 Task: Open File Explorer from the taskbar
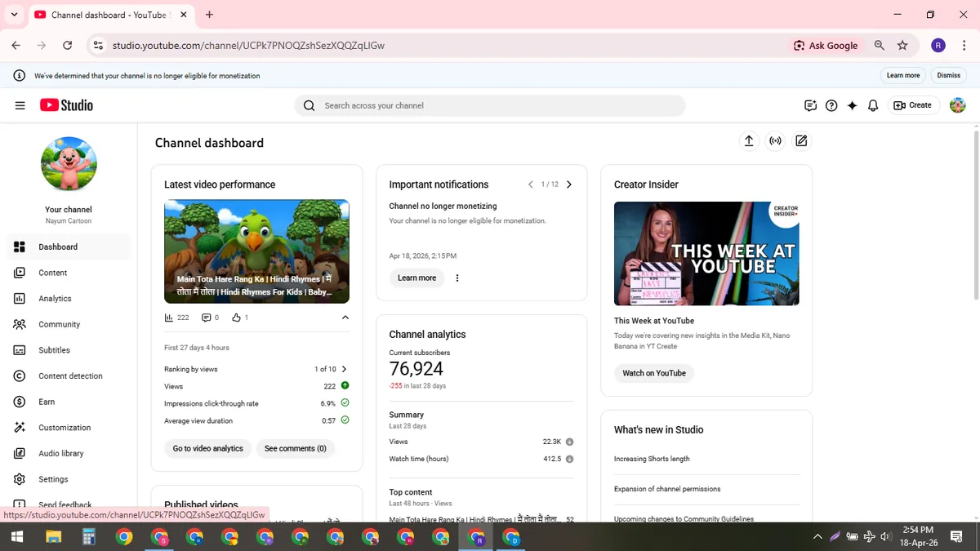click(53, 536)
